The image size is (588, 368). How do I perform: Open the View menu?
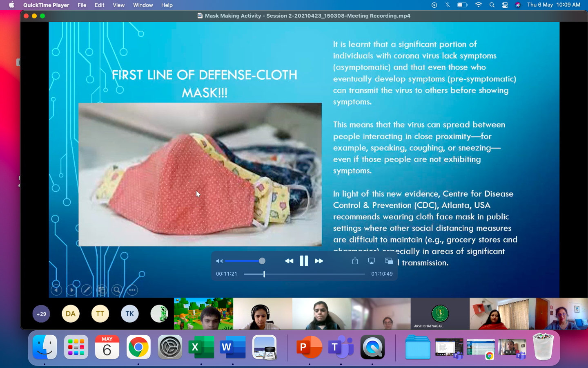[119, 5]
